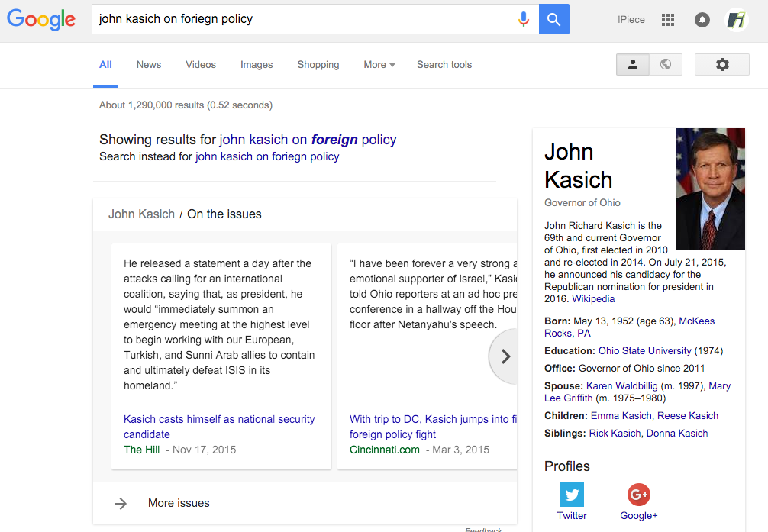The height and width of the screenshot is (532, 768).
Task: Click the Feedback link below issues card
Action: tap(483, 530)
